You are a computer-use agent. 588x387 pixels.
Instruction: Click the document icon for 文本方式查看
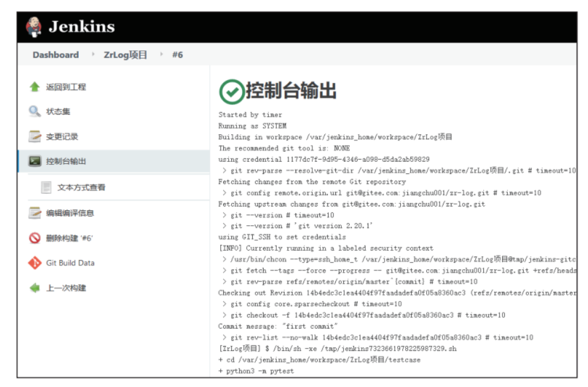(46, 187)
